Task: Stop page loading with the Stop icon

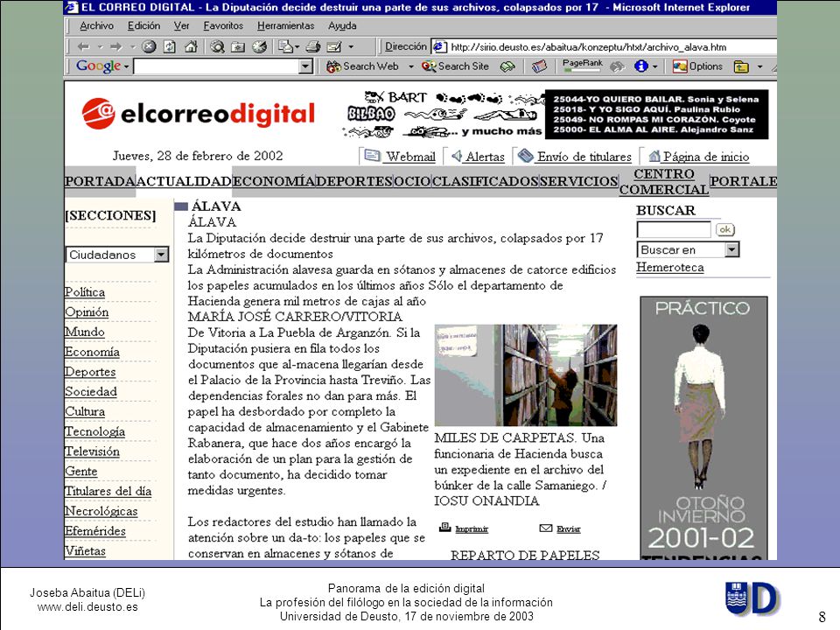Action: tap(149, 46)
